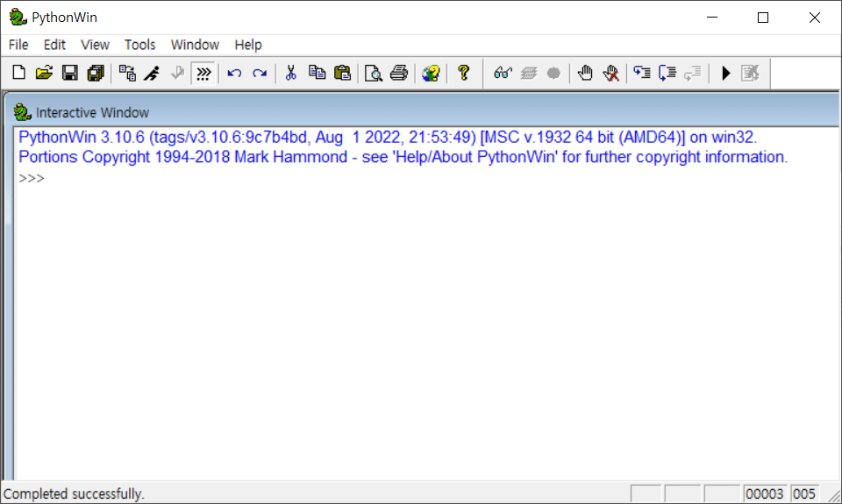Screen dimensions: 842x504
Task: Click the grayed Step Out icon
Action: tap(693, 73)
